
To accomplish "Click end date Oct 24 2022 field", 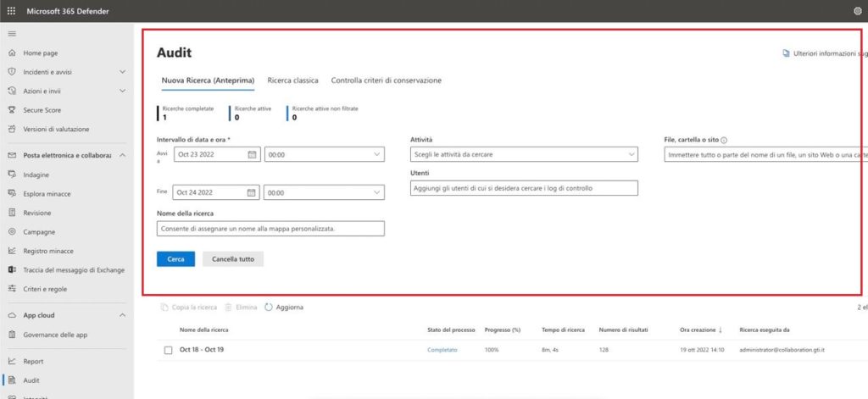I will (216, 192).
